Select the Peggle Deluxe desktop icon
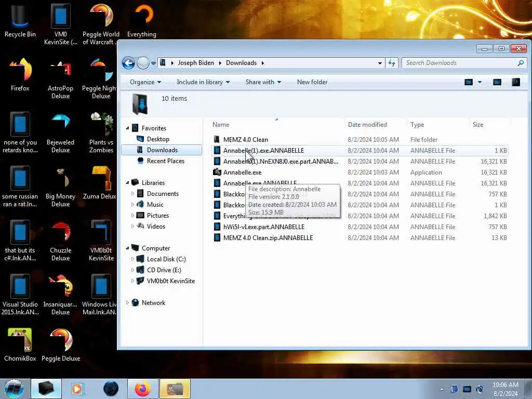The width and height of the screenshot is (532, 399). pos(61,345)
